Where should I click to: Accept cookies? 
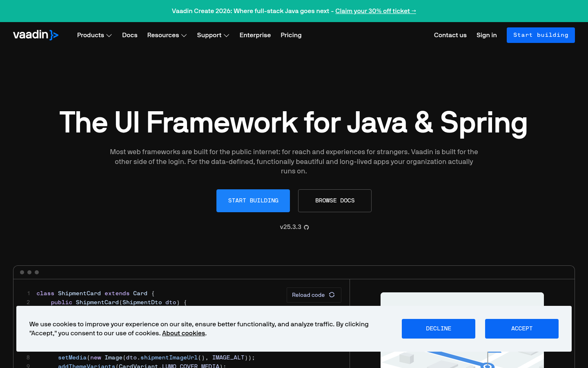click(522, 329)
